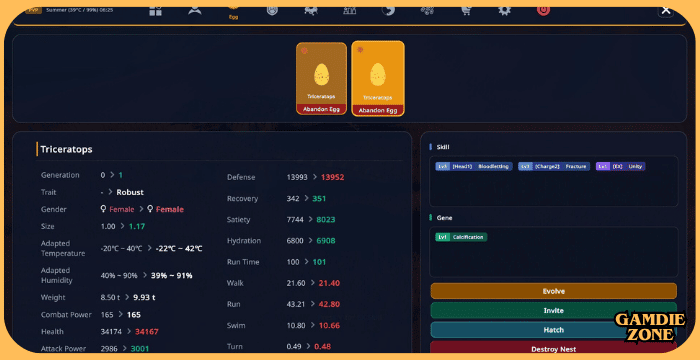This screenshot has width=700, height=360.
Task: Click the new Adapted Humidity 39% ~ 91%
Action: [171, 276]
